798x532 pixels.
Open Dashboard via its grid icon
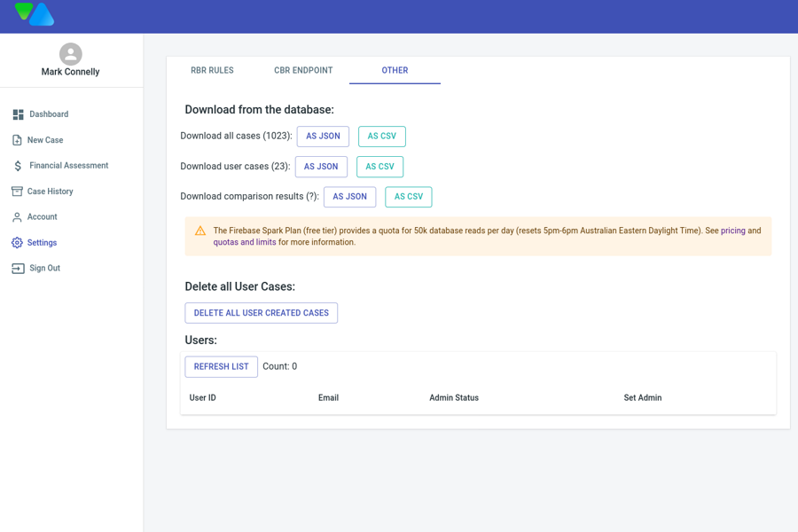click(x=18, y=114)
